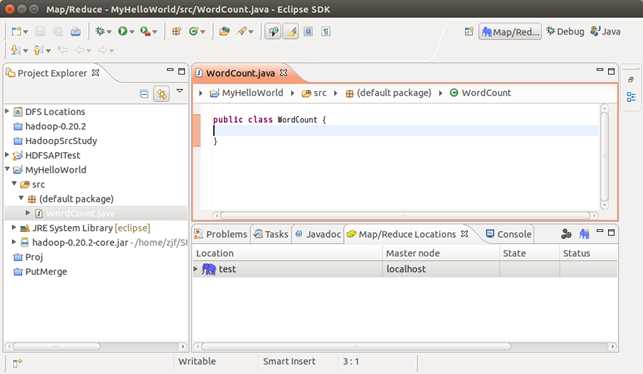Screen dimensions: 643x374
Task: Click WordCount in the editor breadcrumb
Action: click(480, 93)
